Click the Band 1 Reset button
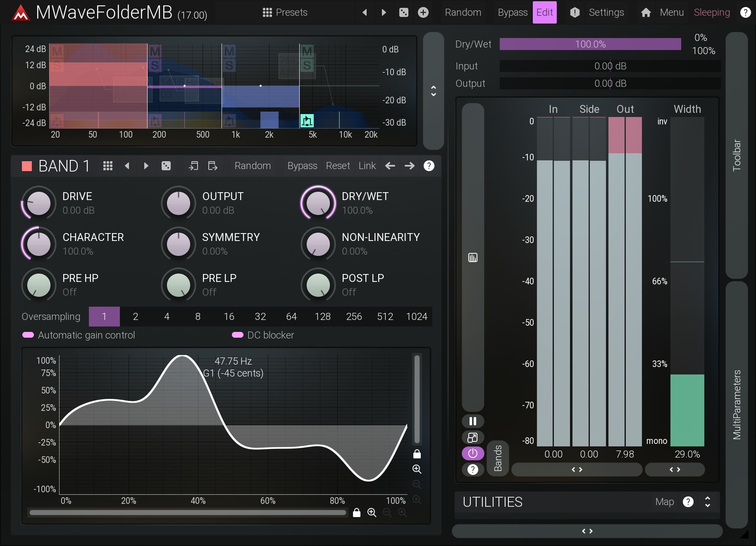The image size is (756, 546). pos(338,166)
